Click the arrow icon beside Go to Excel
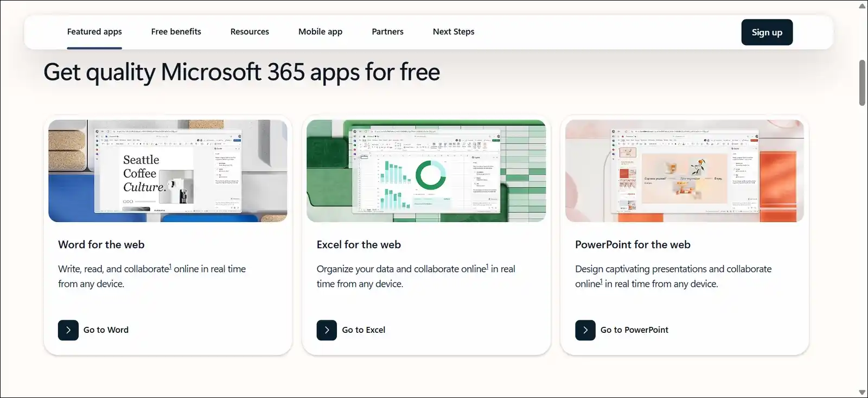Image resolution: width=868 pixels, height=398 pixels. click(x=327, y=330)
